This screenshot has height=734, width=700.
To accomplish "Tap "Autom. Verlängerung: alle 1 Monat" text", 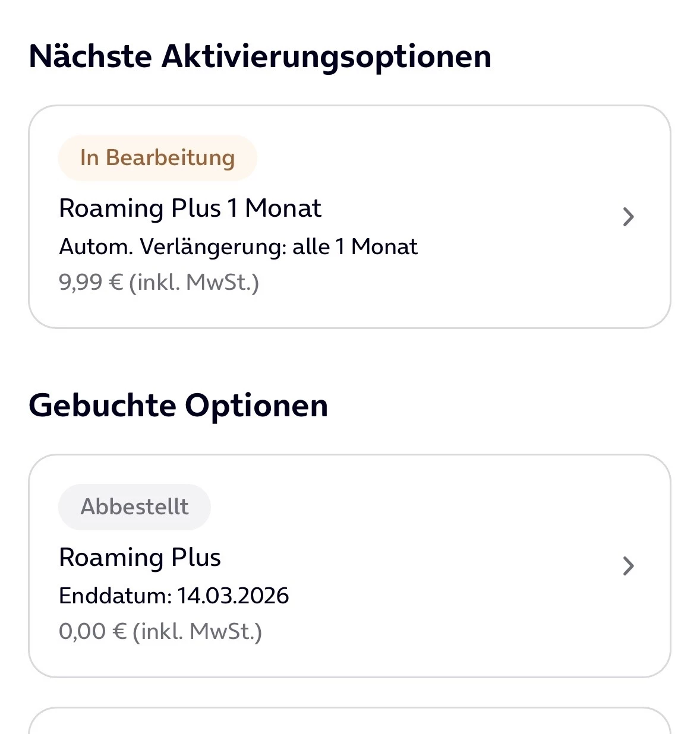I will point(238,246).
